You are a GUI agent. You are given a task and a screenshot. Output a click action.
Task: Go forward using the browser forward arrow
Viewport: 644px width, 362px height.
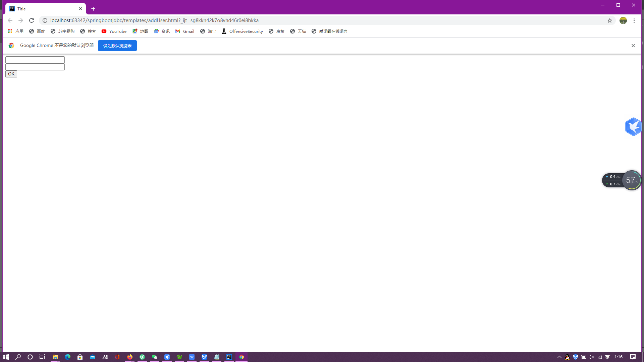click(x=21, y=20)
